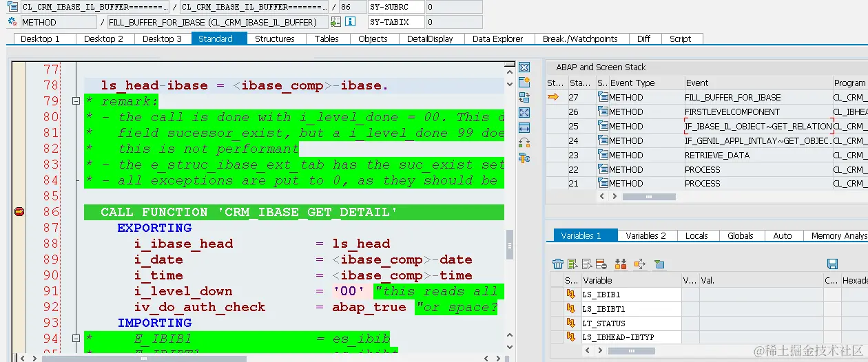
Task: Click the change icon next to LS_IBHEAD-IBTYP
Action: point(571,337)
